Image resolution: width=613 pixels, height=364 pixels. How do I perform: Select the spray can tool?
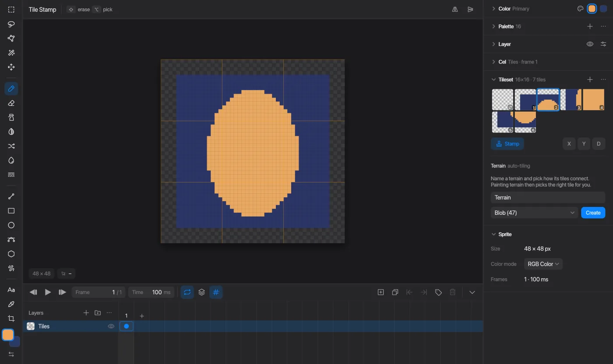pyautogui.click(x=11, y=117)
